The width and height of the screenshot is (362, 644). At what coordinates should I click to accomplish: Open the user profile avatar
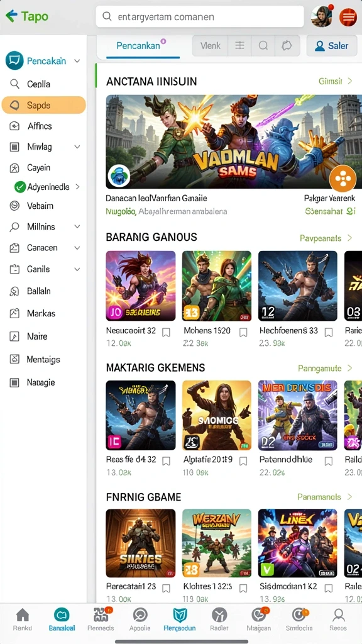coord(321,17)
